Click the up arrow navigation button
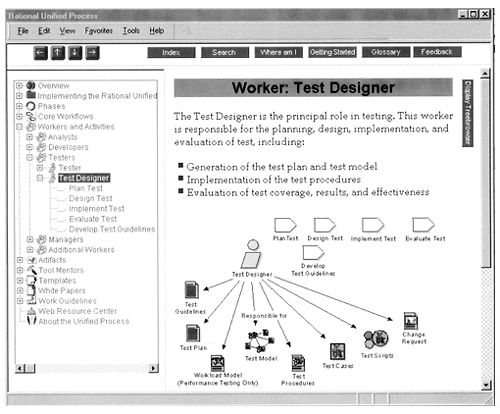The image size is (500, 414). 58,53
